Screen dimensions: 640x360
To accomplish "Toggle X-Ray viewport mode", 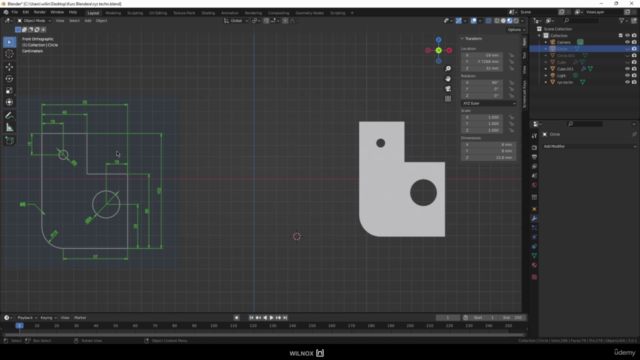I will click(x=488, y=21).
